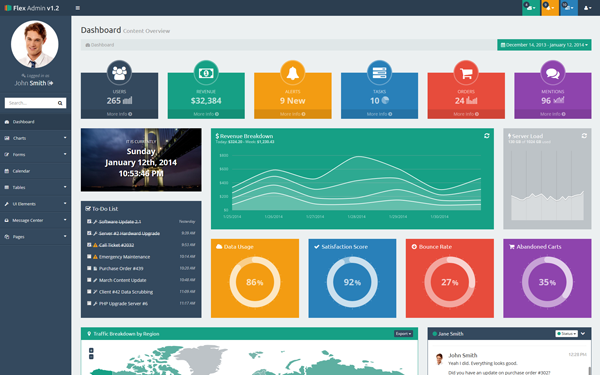The width and height of the screenshot is (600, 375).
Task: Click John Smith's profile avatar photo
Action: pos(35,44)
